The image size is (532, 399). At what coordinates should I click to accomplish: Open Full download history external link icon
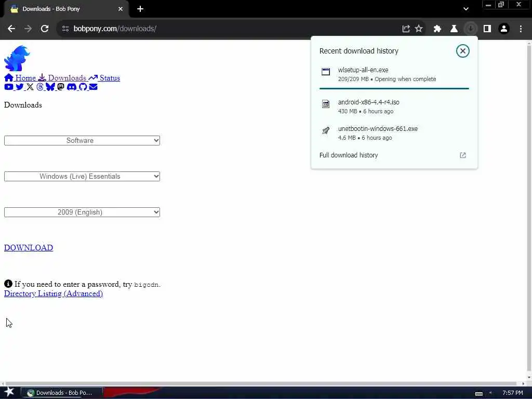pyautogui.click(x=463, y=155)
